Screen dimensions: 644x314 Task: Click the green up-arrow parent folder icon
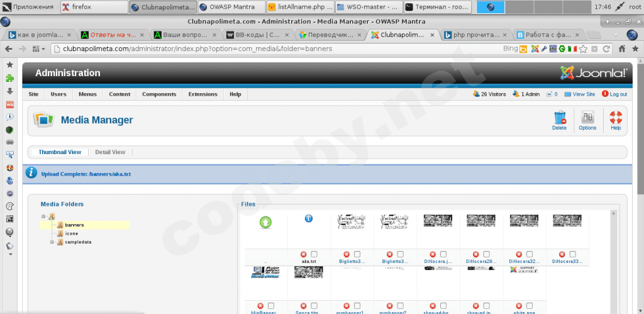[x=266, y=223]
